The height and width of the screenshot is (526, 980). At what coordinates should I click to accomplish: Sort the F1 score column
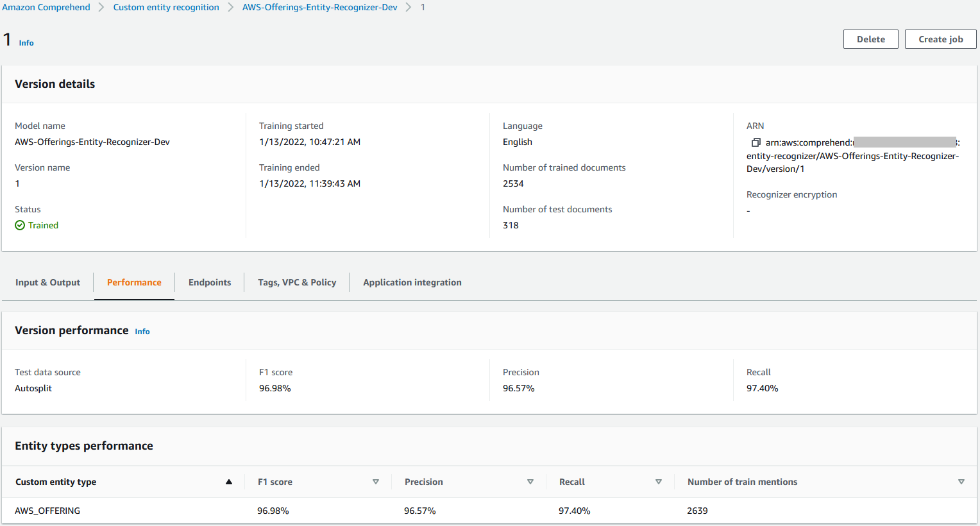[376, 482]
